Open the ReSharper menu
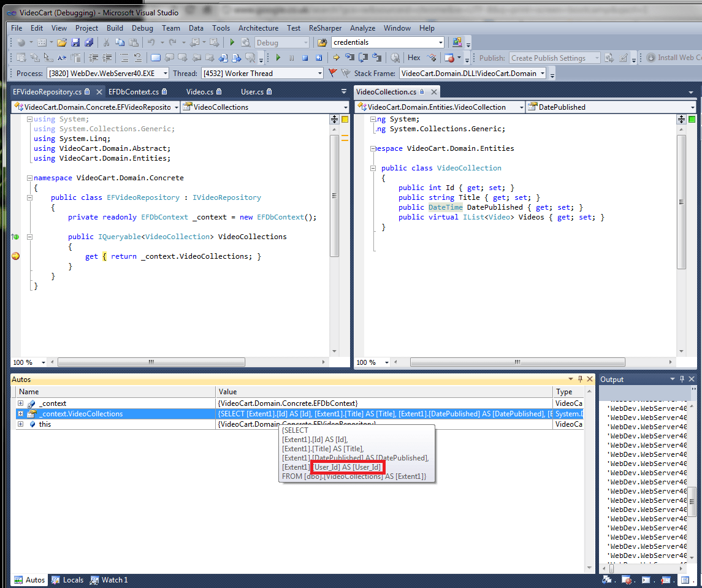Viewport: 702px width, 588px height. point(325,28)
